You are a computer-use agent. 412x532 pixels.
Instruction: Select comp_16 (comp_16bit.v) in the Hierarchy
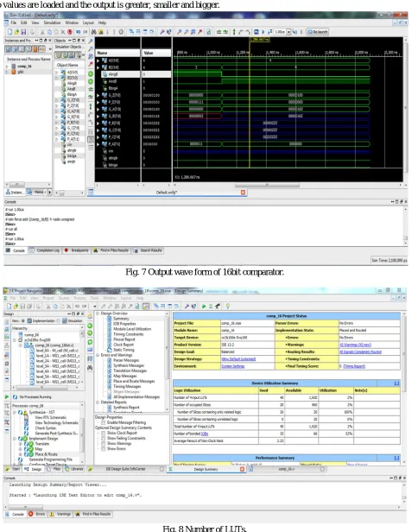point(54,345)
